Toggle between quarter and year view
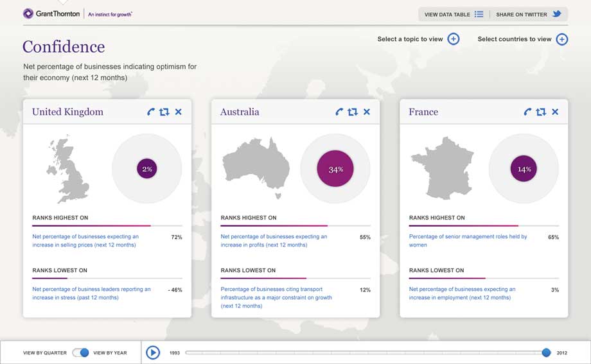Viewport: 591px width, 364px height. [80, 352]
